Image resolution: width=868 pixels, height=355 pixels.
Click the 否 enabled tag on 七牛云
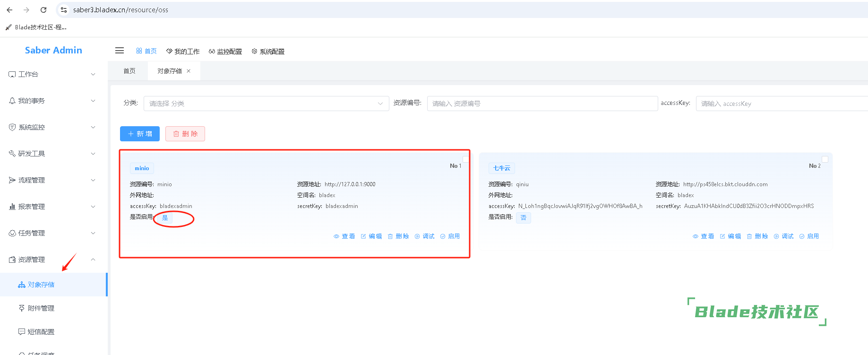click(x=524, y=217)
